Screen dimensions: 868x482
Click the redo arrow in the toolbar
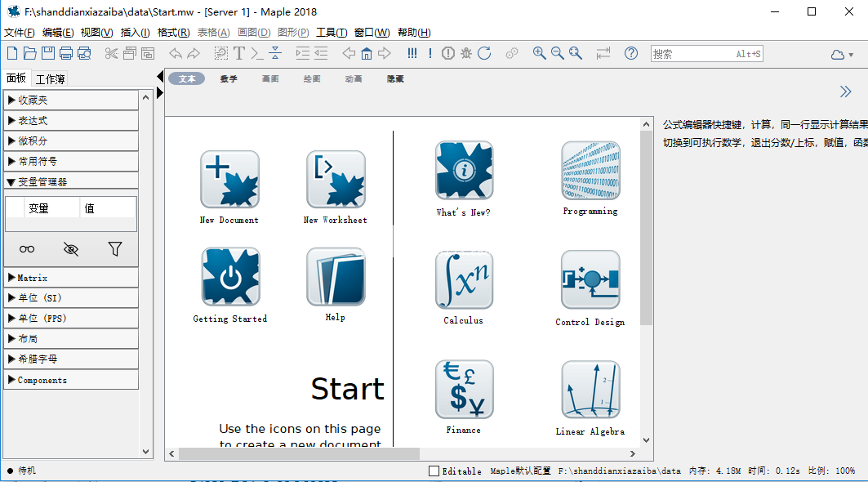[x=194, y=53]
